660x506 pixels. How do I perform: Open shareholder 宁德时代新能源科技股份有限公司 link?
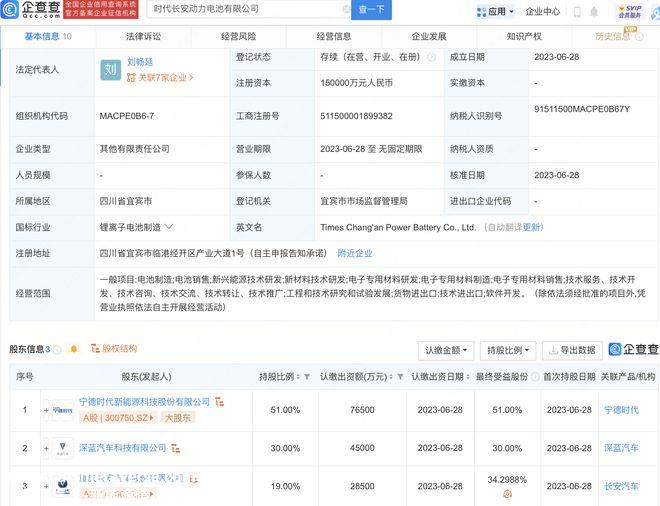click(144, 402)
